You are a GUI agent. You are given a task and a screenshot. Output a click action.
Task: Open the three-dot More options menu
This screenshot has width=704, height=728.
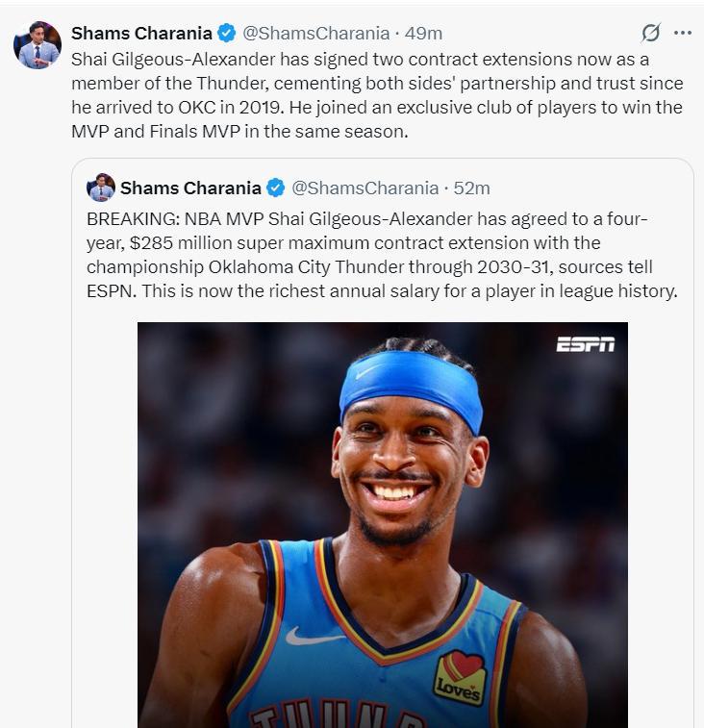tap(683, 33)
